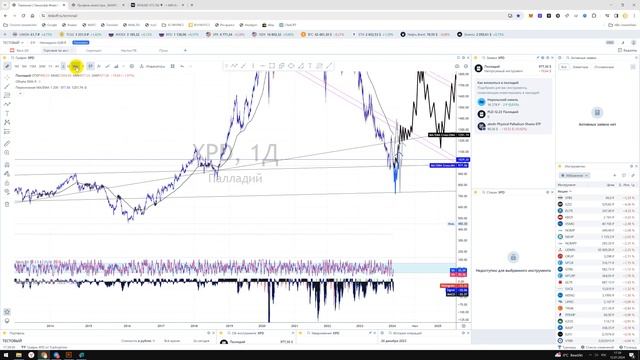The image size is (640, 360).
Task: Click the undo arrow in chart toolbar
Action: [x=182, y=66]
